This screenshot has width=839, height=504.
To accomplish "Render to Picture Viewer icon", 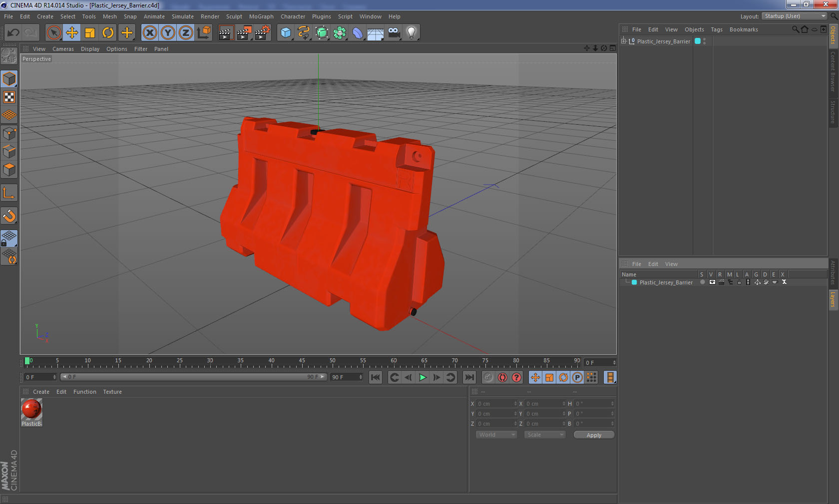I will 244,33.
